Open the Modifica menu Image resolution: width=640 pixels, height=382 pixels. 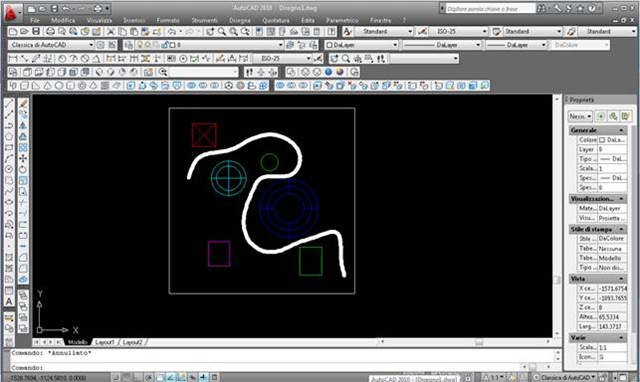pos(63,20)
